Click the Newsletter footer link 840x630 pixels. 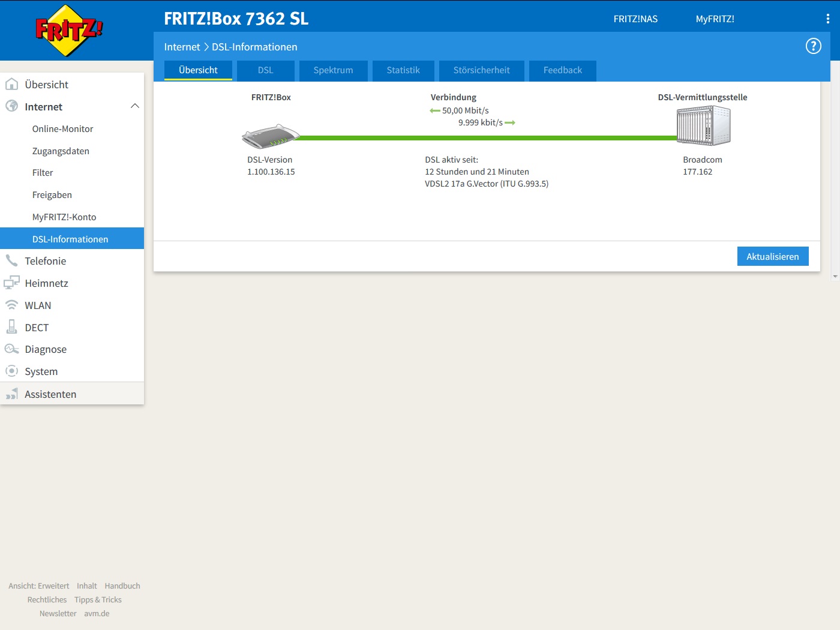tap(58, 613)
